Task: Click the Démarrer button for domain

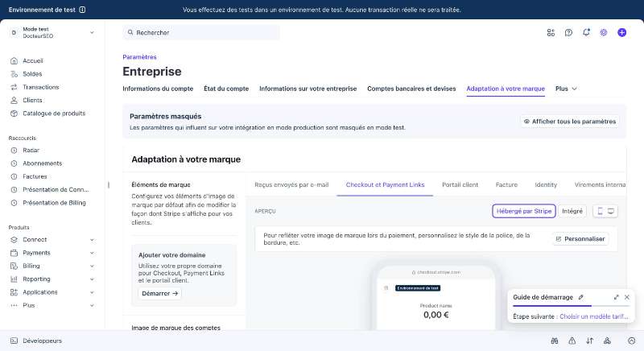Action: (x=159, y=294)
